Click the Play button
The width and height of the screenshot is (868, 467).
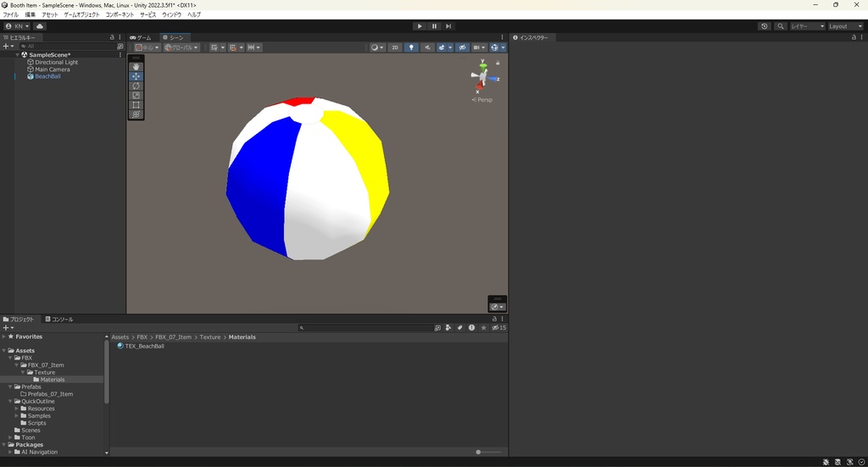(x=420, y=26)
